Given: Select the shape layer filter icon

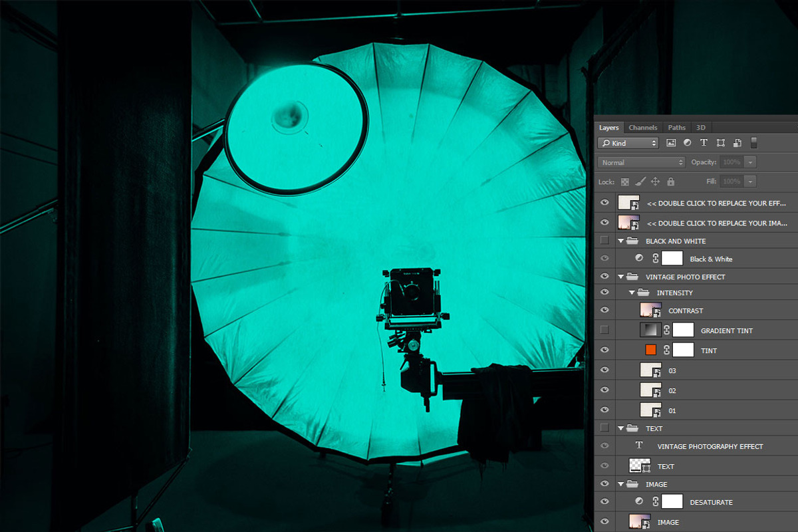Looking at the screenshot, I should [x=721, y=143].
